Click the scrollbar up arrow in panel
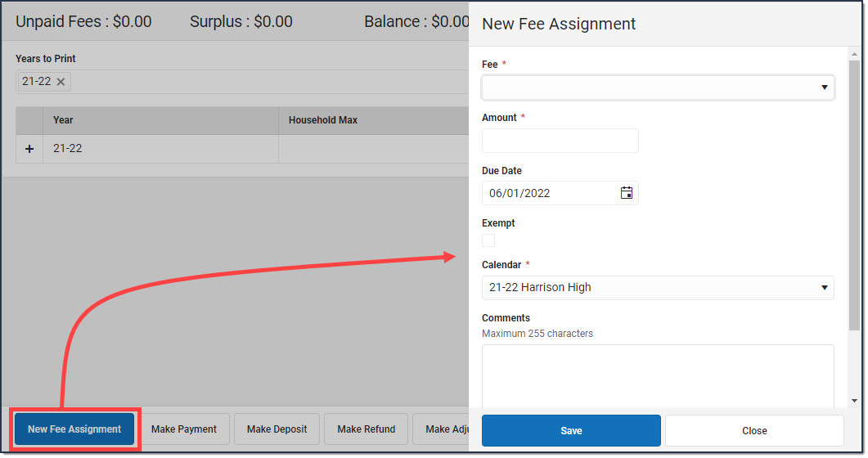868x458 pixels. tap(854, 54)
